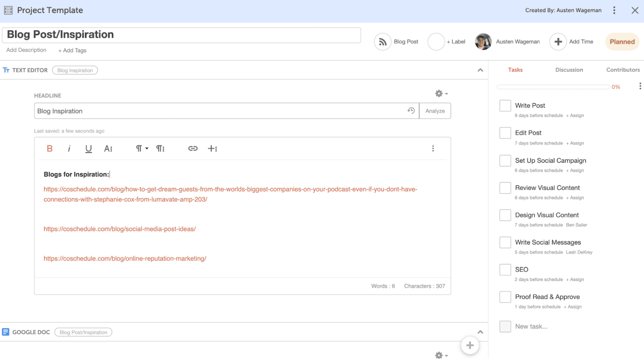Check the Write Post task checkbox

pyautogui.click(x=505, y=106)
